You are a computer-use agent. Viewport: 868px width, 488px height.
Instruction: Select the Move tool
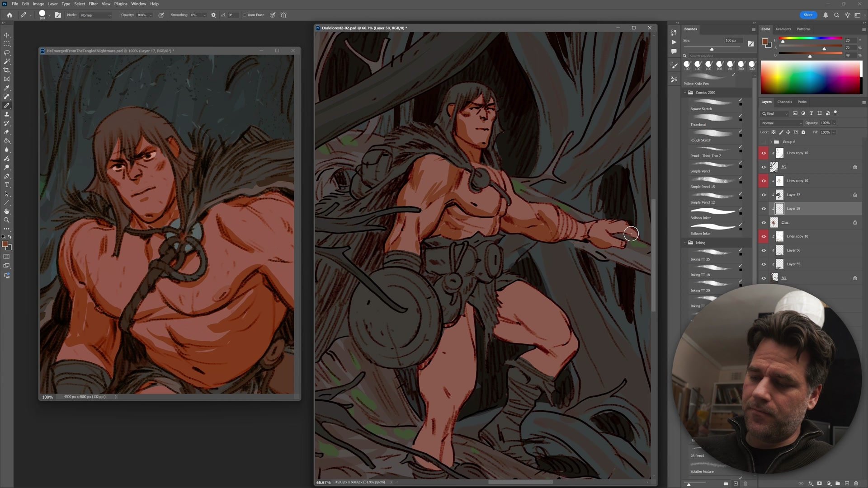(6, 35)
